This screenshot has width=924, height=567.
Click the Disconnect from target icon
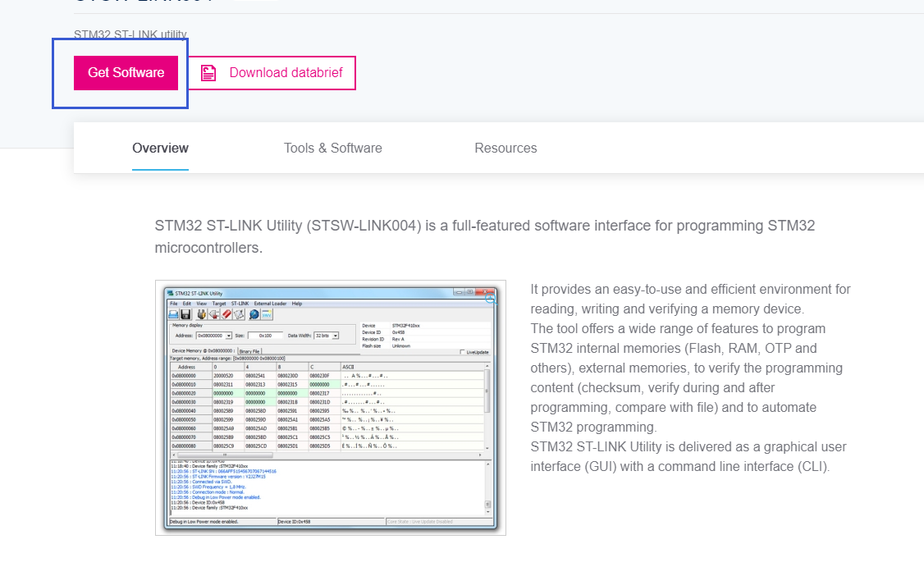214,314
